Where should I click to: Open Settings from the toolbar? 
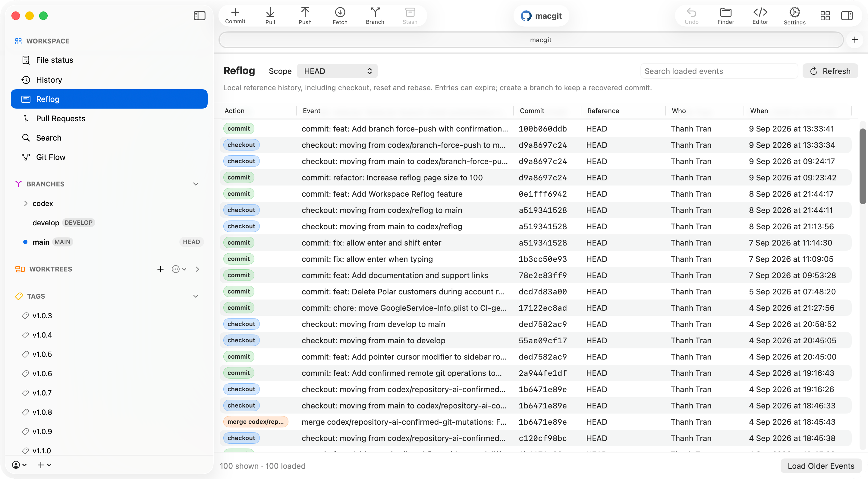794,16
